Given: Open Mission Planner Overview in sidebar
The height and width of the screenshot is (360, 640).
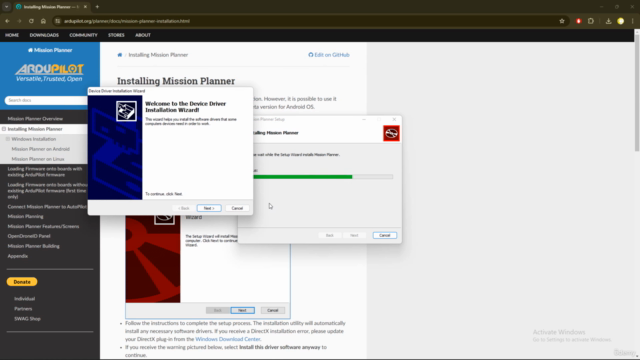Looking at the screenshot, I should point(35,119).
